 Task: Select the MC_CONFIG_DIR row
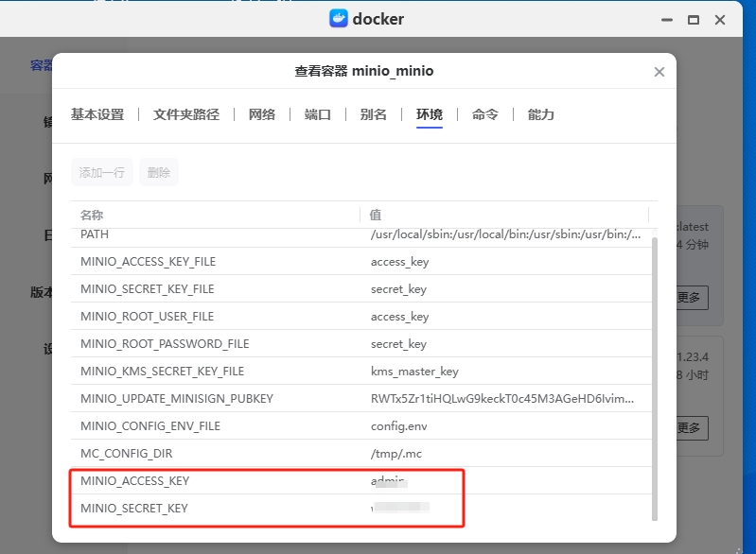tap(361, 454)
